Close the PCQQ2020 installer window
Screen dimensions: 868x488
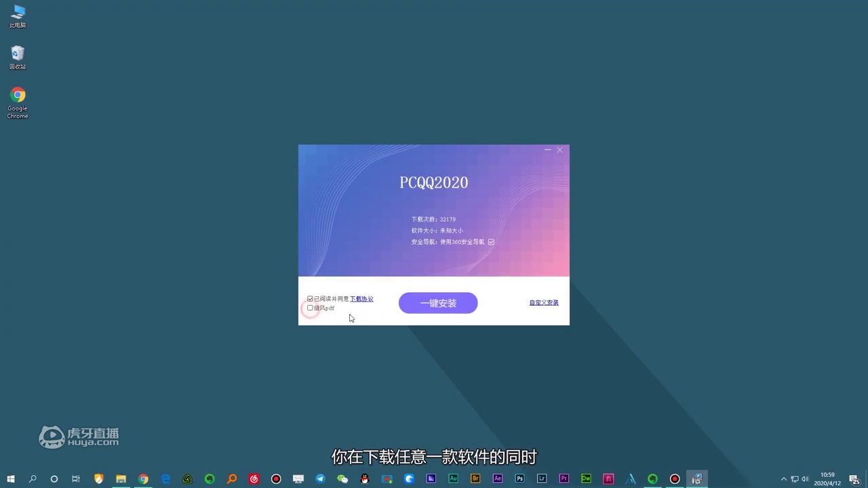coord(559,150)
